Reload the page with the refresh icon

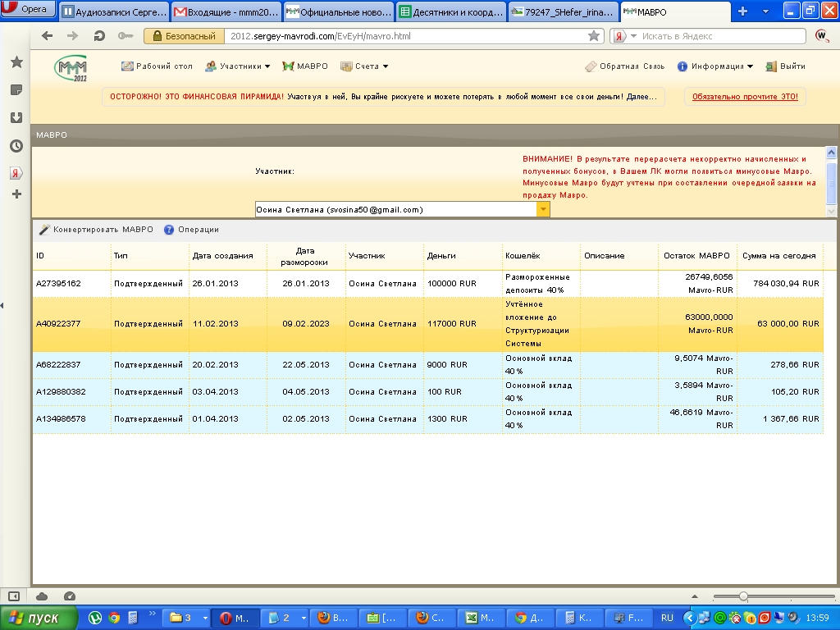click(x=99, y=36)
